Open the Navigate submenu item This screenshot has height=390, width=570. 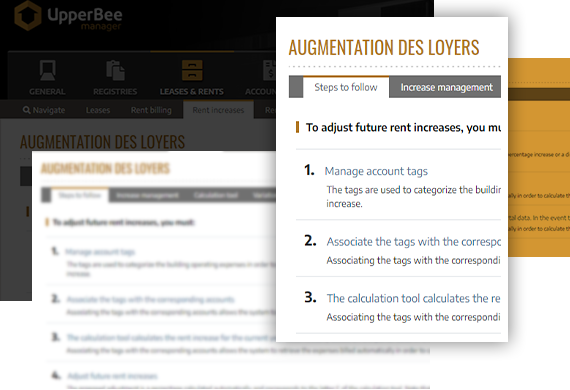pos(44,110)
